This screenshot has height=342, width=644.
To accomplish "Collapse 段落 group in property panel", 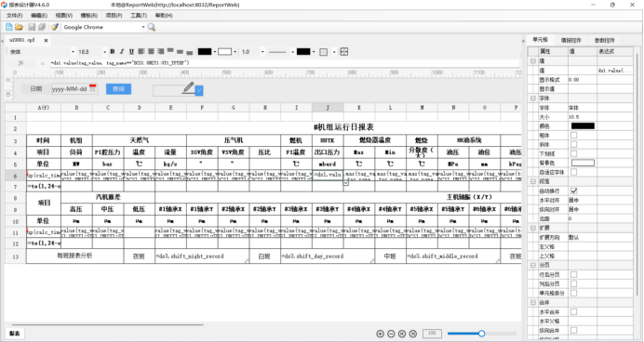I will pos(532,181).
